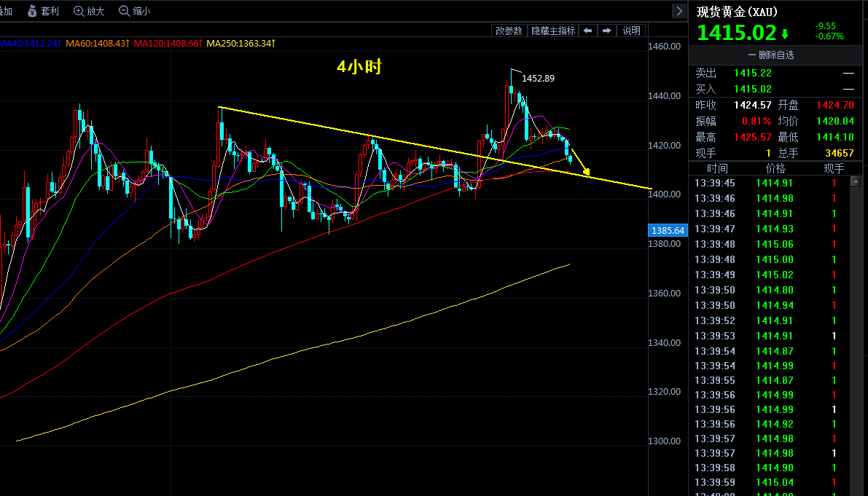Open the 套利 arbitrage money-bag tool

32,11
